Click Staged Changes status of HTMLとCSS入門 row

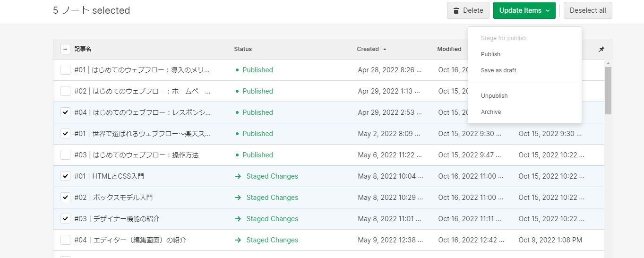[x=267, y=176]
